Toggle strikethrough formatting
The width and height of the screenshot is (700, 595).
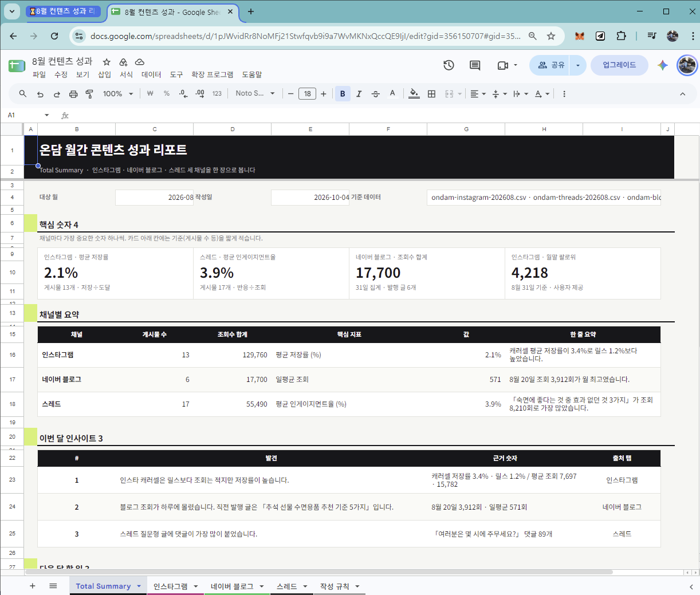(376, 94)
